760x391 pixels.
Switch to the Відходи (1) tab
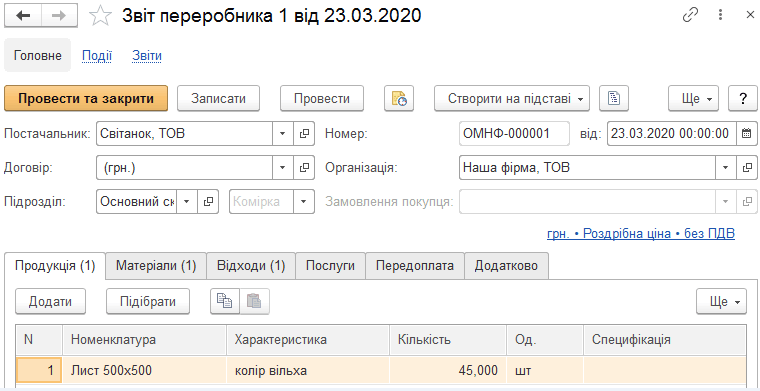tap(251, 266)
